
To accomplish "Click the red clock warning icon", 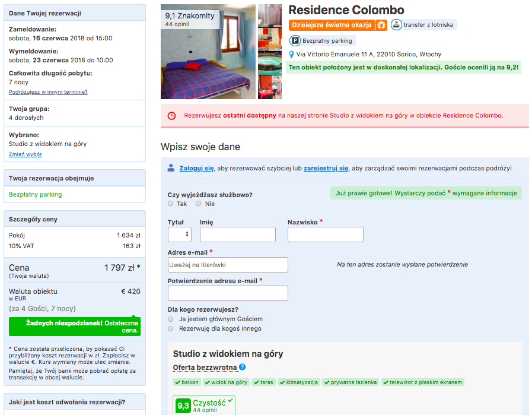I will [171, 116].
